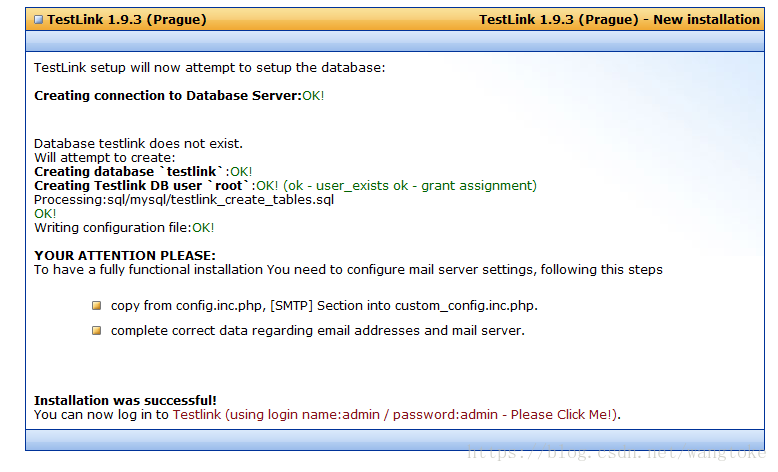The height and width of the screenshot is (472, 778).
Task: Click the 'Will attempt to create:' line
Action: 105,157
